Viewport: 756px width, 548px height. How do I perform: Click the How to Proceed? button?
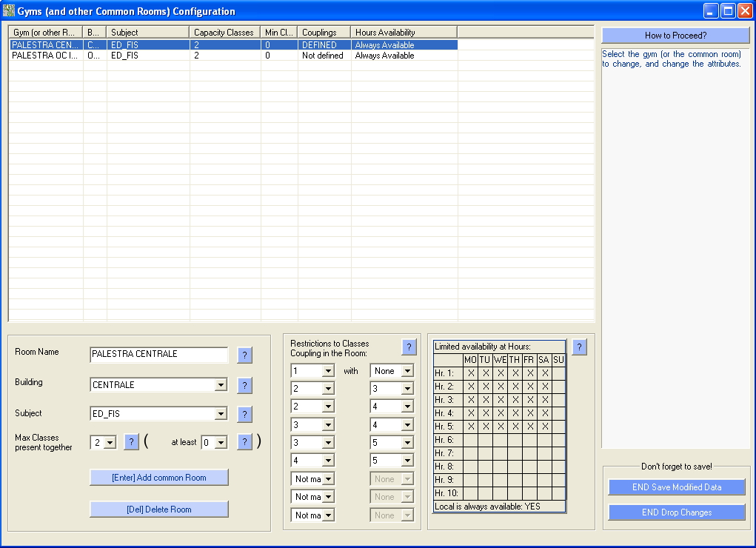pos(675,36)
